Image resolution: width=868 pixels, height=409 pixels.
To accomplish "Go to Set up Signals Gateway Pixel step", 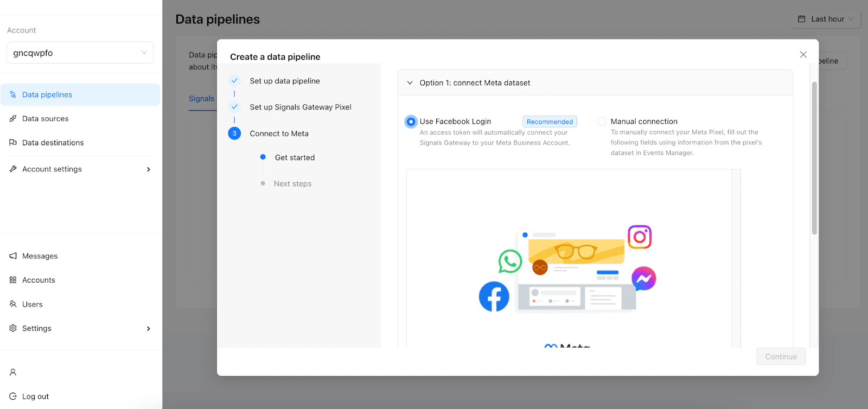I will [301, 107].
